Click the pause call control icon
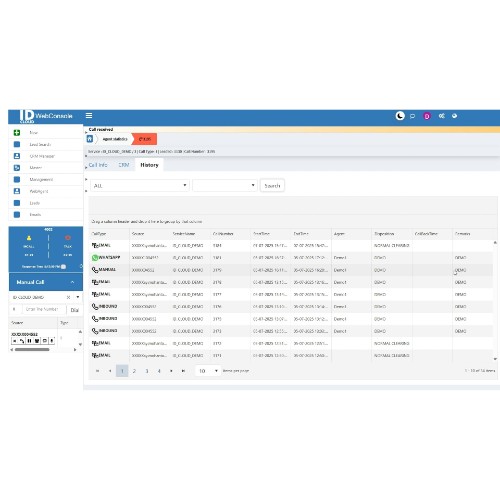 tap(29, 341)
